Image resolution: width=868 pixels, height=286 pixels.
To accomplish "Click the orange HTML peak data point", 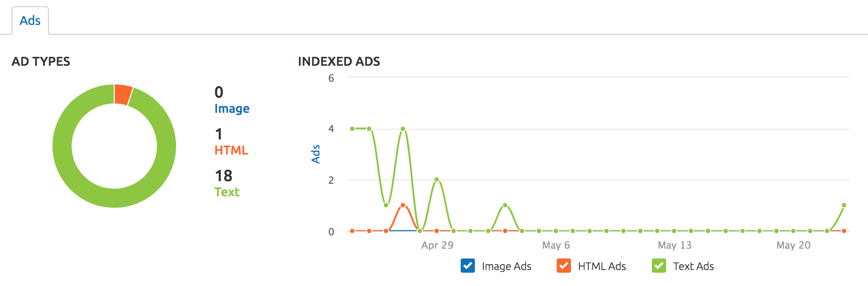I will tap(403, 205).
